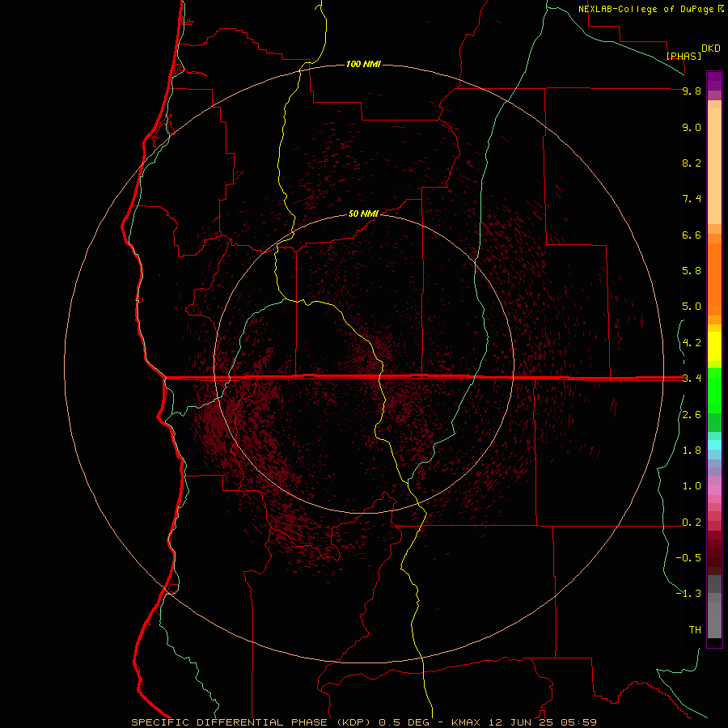Click the 8.2 value on the scale
Screen dimensions: 728x728
692,163
